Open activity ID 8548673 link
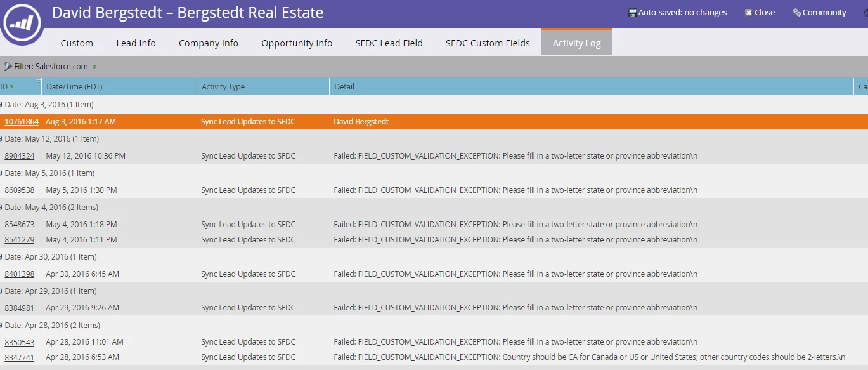Viewport: 868px width, 370px height. coord(20,225)
